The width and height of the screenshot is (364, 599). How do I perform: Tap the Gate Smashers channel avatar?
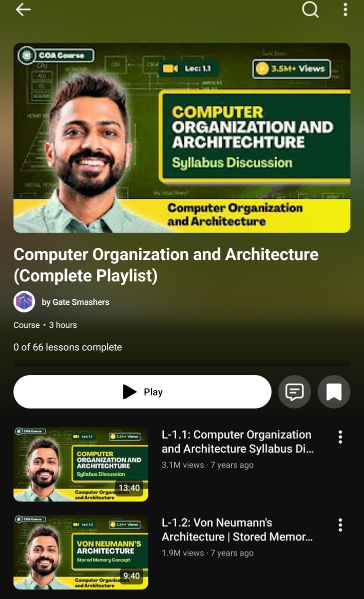[24, 302]
